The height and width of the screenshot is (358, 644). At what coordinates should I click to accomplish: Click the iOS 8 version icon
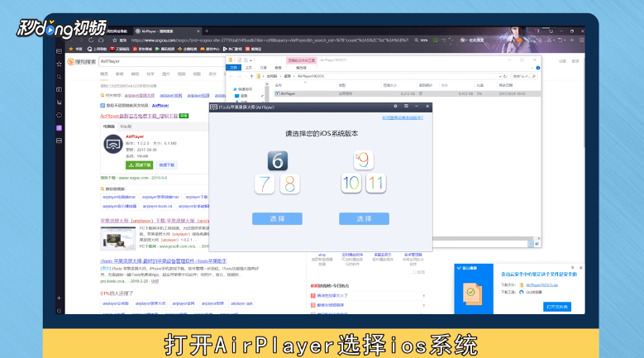[290, 184]
